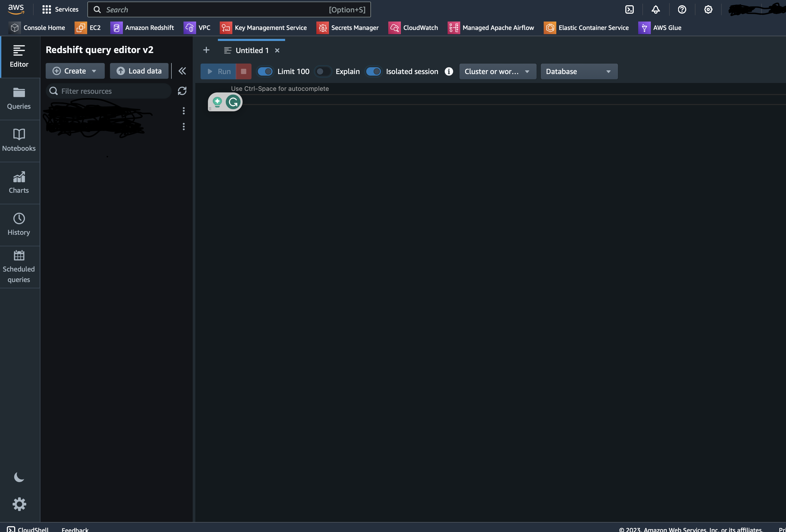
Task: Open Scheduled queries panel
Action: (x=19, y=267)
